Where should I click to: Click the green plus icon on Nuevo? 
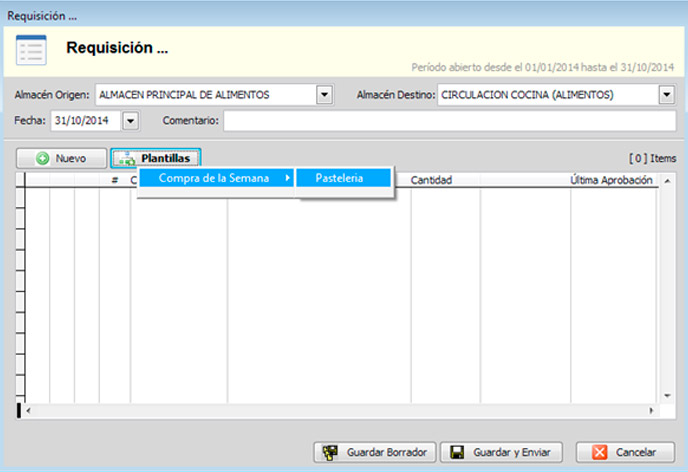point(43,159)
